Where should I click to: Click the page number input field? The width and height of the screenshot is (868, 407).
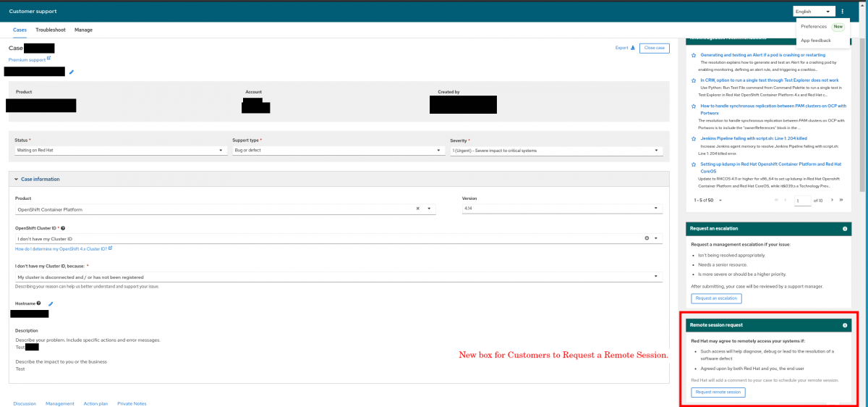pyautogui.click(x=802, y=200)
